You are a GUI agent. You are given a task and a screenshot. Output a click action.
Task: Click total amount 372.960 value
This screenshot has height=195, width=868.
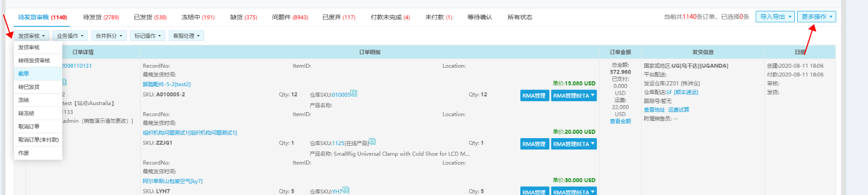621,72
